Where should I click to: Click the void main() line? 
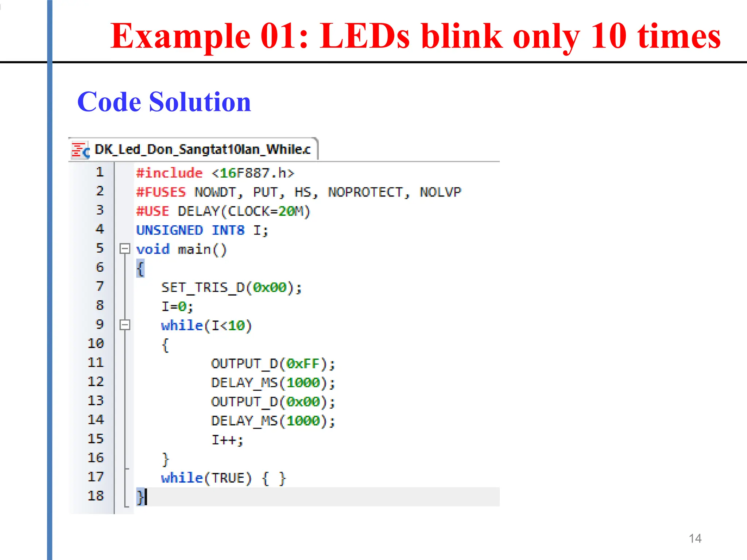[x=182, y=249]
